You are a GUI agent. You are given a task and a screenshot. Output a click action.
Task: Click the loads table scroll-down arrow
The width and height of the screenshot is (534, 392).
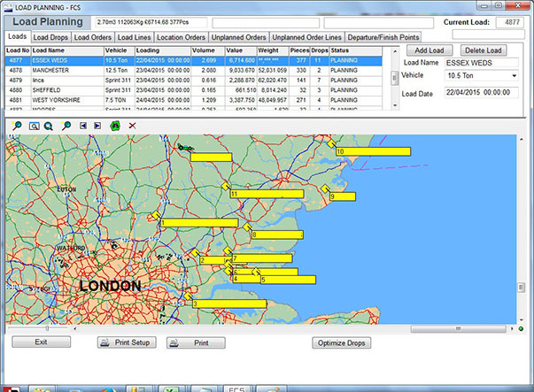tap(394, 105)
